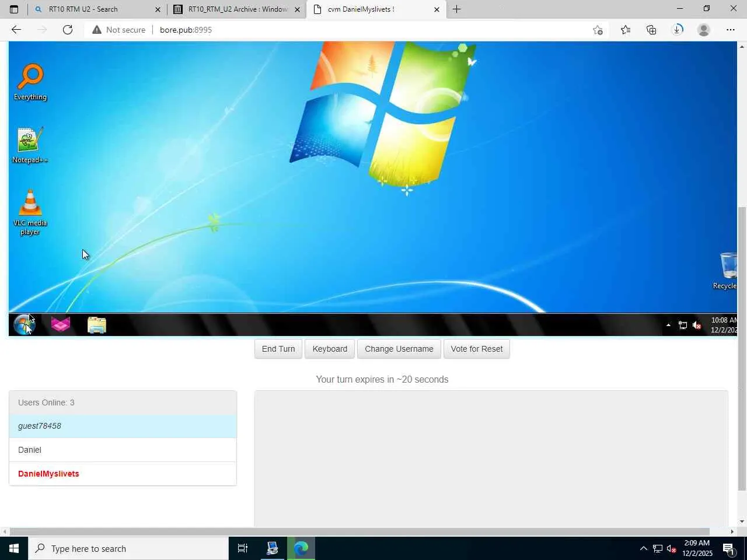Open the host Windows Start menu
747x560 pixels.
(x=14, y=548)
